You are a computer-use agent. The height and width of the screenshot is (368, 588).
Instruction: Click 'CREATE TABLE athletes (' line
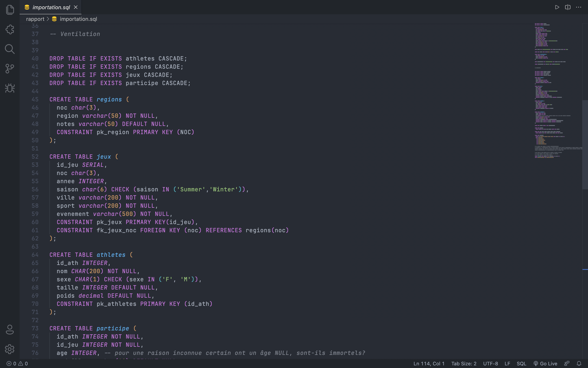coord(91,255)
